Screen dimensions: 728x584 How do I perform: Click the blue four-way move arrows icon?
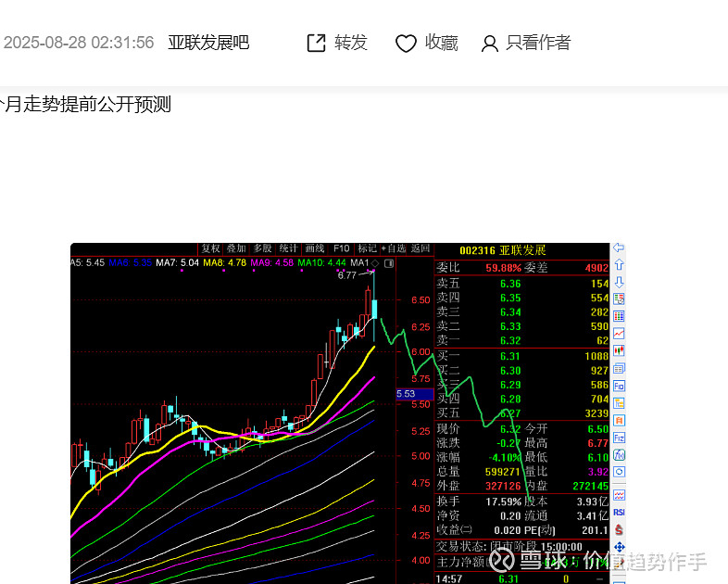pos(619,547)
